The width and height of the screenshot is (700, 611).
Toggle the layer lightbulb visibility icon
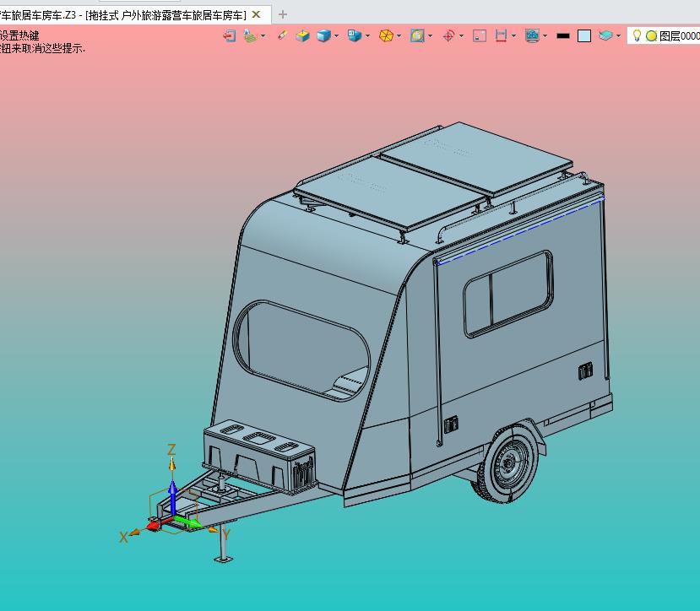[x=638, y=36]
